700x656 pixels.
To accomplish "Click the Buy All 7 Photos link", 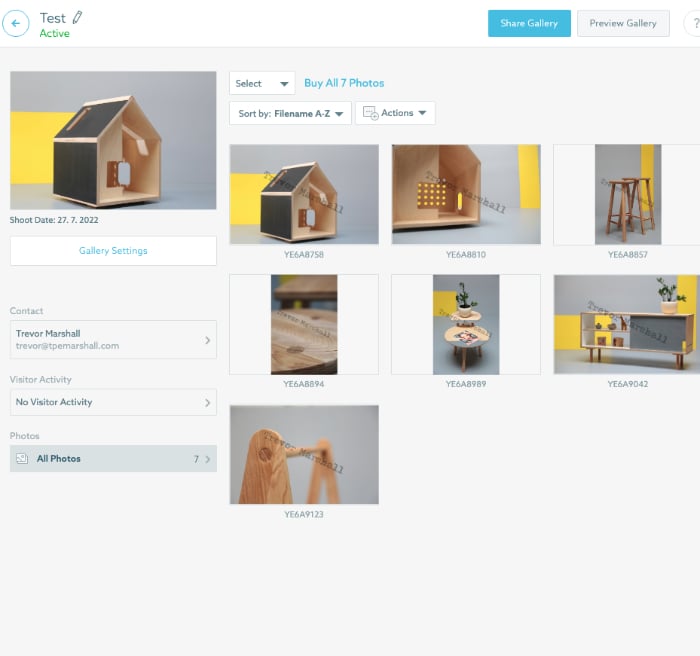I will click(x=344, y=83).
